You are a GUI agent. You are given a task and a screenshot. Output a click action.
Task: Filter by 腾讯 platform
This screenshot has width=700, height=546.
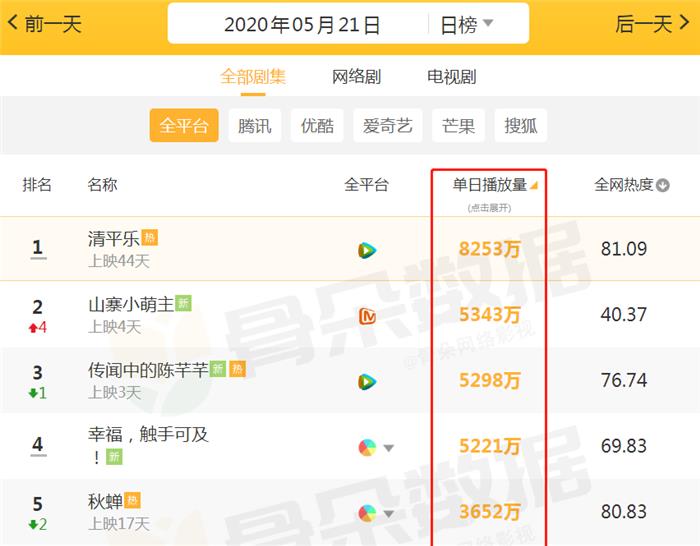pyautogui.click(x=254, y=125)
